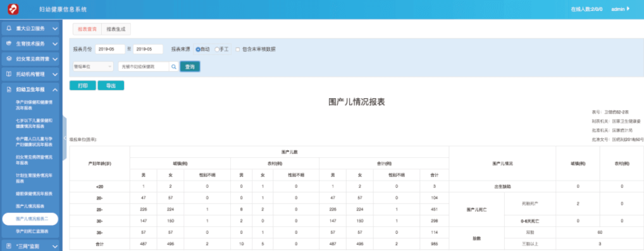
Task: Click the 25- age row label
Action: point(99,209)
